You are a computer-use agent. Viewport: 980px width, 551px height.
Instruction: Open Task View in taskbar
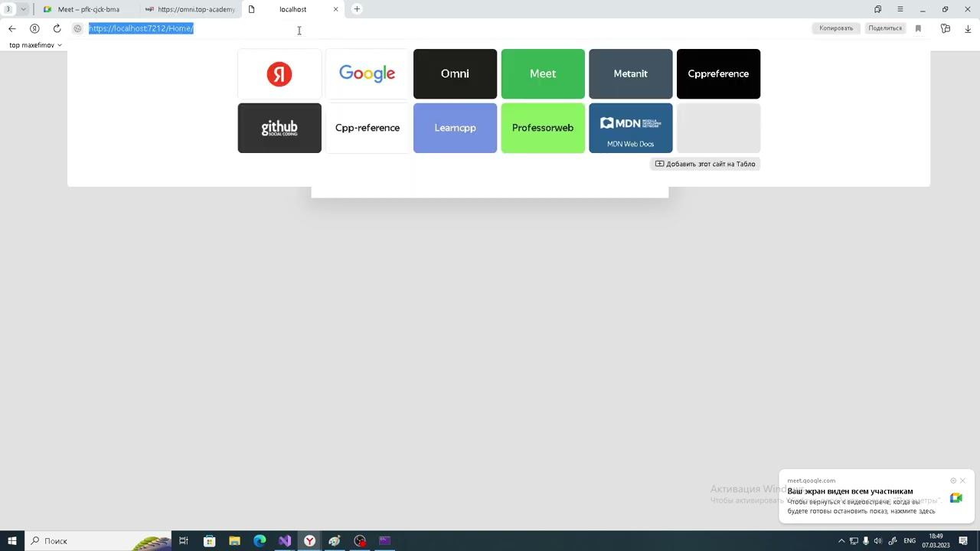184,541
